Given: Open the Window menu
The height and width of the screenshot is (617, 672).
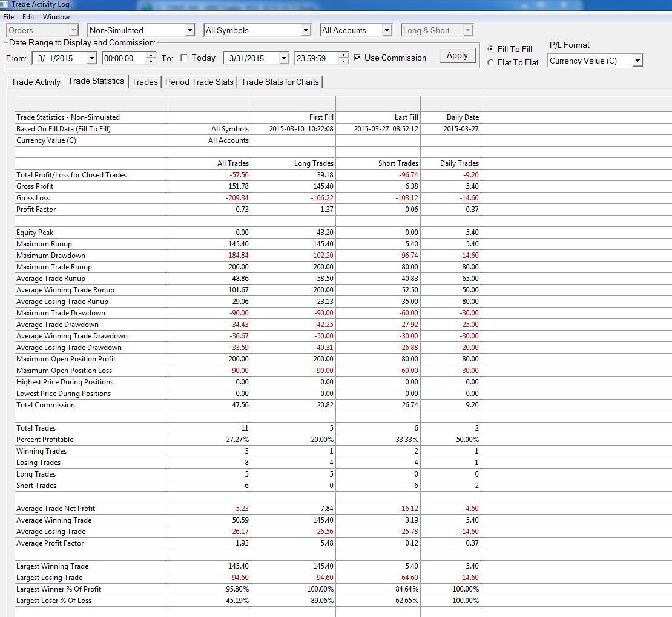Looking at the screenshot, I should 56,17.
